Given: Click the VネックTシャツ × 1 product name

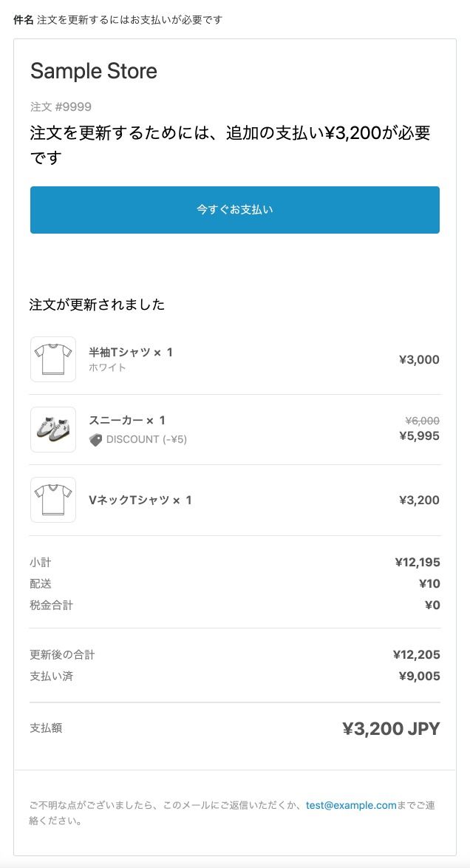Looking at the screenshot, I should (x=140, y=500).
